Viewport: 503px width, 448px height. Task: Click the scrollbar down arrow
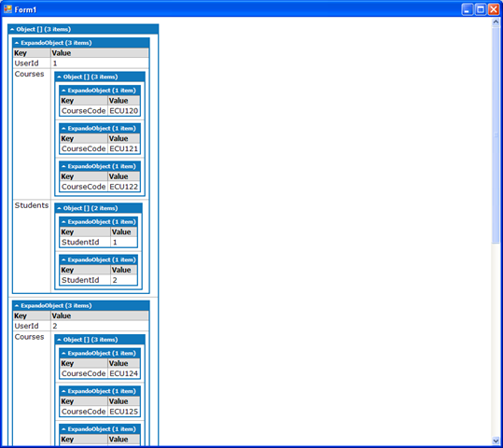click(x=496, y=441)
